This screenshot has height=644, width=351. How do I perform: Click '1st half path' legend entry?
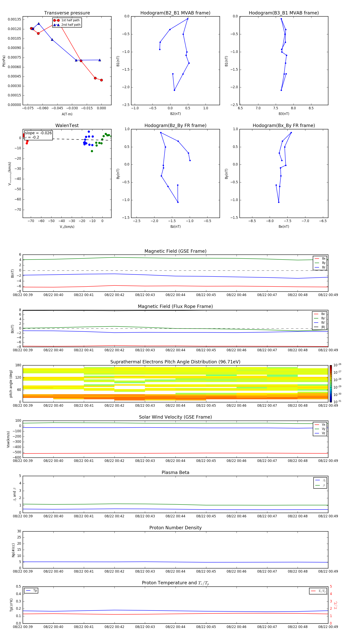coord(67,20)
